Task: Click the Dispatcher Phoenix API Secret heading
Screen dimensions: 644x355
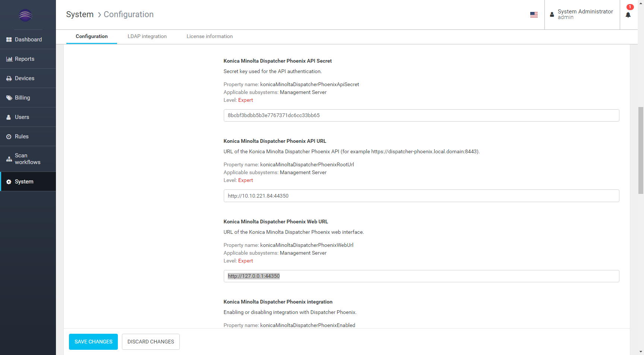Action: point(277,61)
